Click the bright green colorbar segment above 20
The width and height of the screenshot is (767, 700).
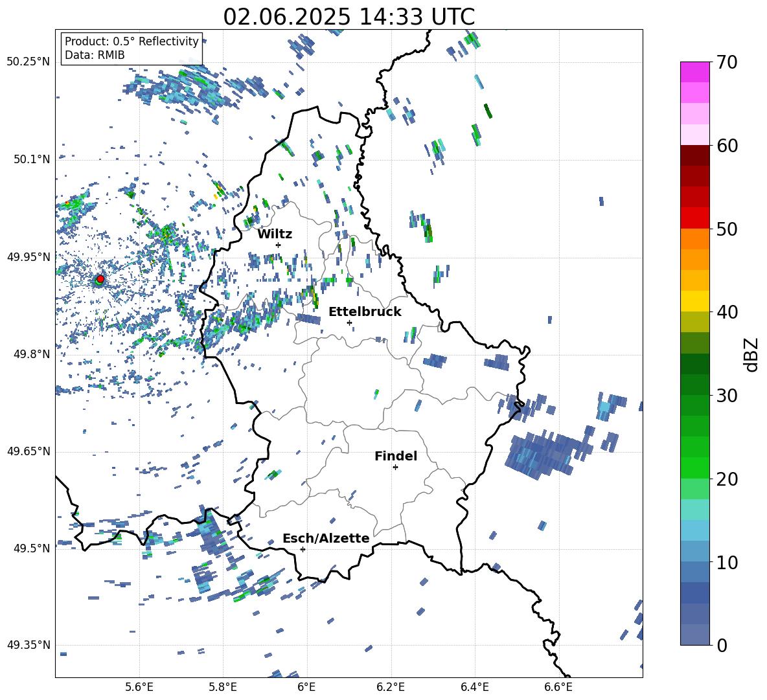[694, 468]
